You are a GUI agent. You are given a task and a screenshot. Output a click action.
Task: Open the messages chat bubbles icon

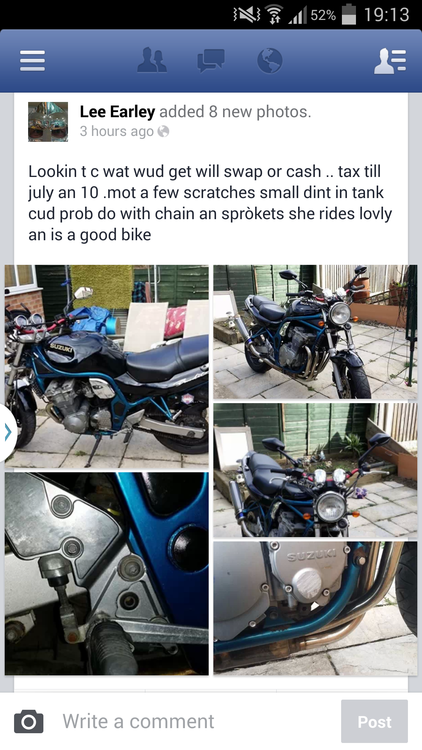(211, 61)
